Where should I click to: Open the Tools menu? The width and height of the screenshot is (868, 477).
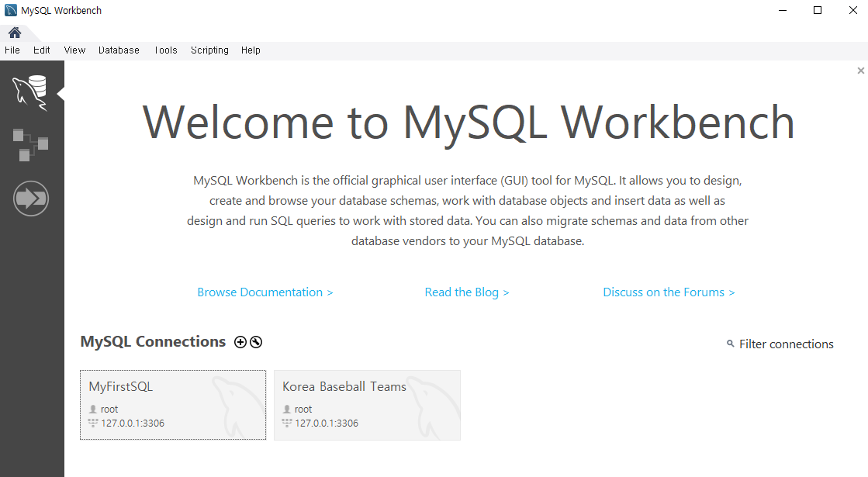pos(166,50)
